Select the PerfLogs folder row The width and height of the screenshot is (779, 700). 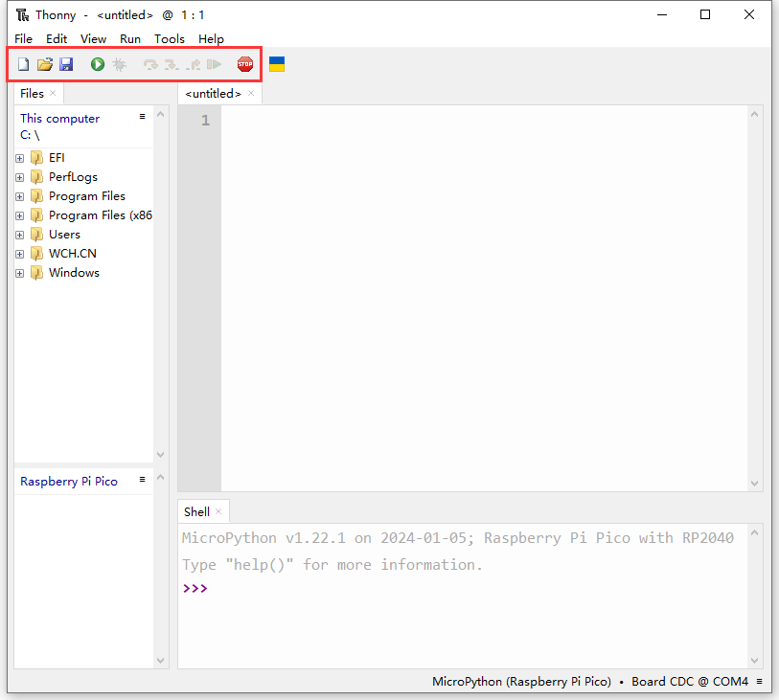point(83,177)
